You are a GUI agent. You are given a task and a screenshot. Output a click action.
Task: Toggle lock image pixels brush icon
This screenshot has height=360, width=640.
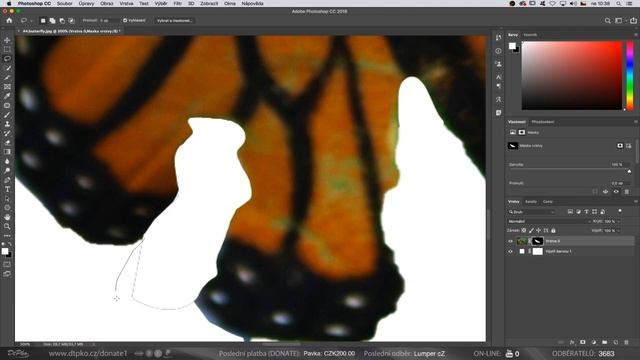pos(531,231)
